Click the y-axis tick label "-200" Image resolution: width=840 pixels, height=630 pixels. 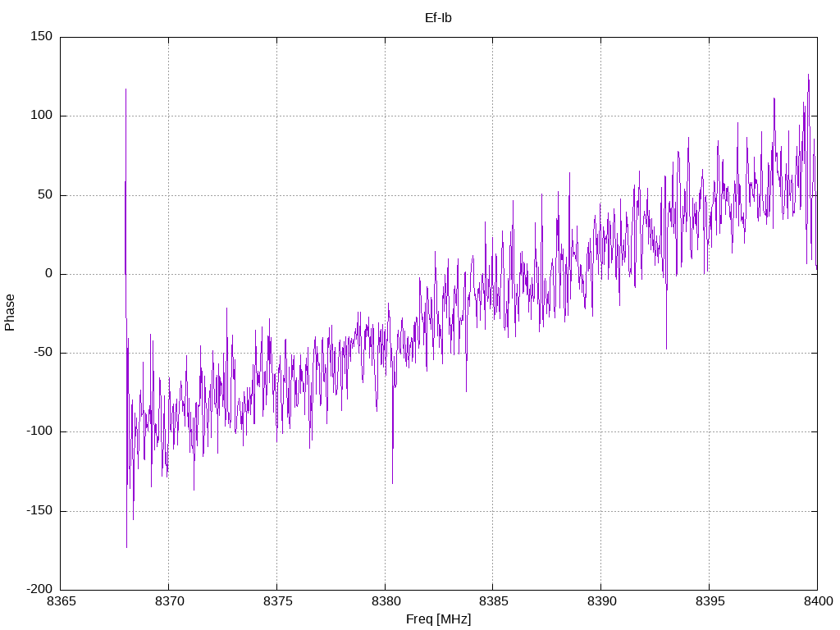39,589
